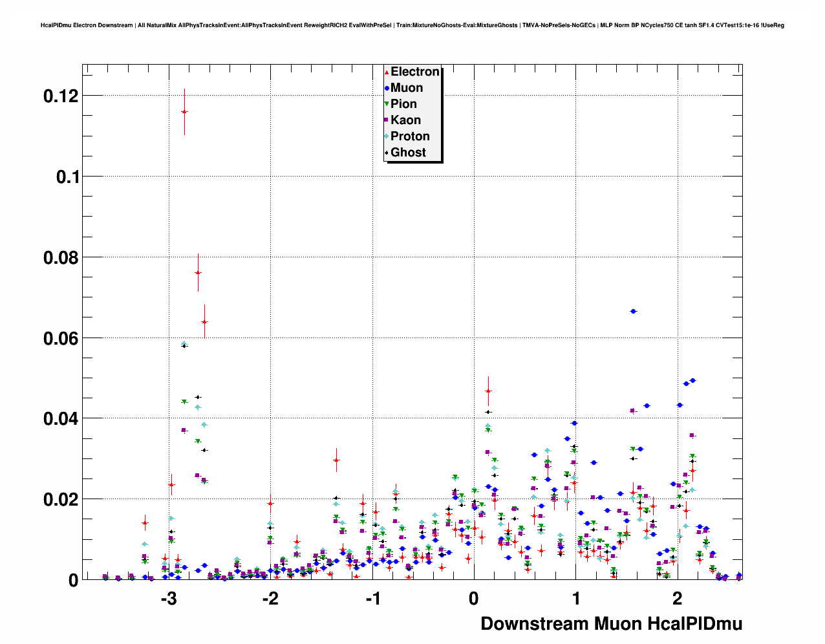The height and width of the screenshot is (644, 825).
Task: Click the 0.12 y-axis tick label
Action: coord(60,96)
